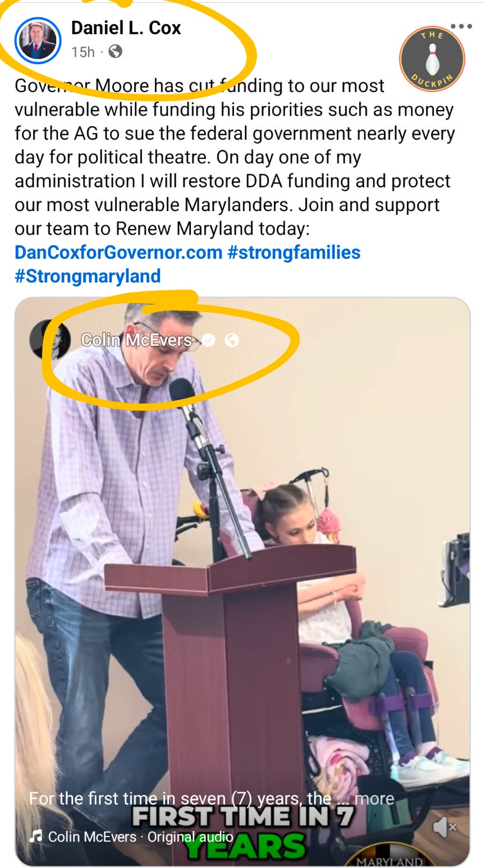485x868 pixels.
Task: Open Daniel L. Cox profile picture
Action: tap(38, 40)
